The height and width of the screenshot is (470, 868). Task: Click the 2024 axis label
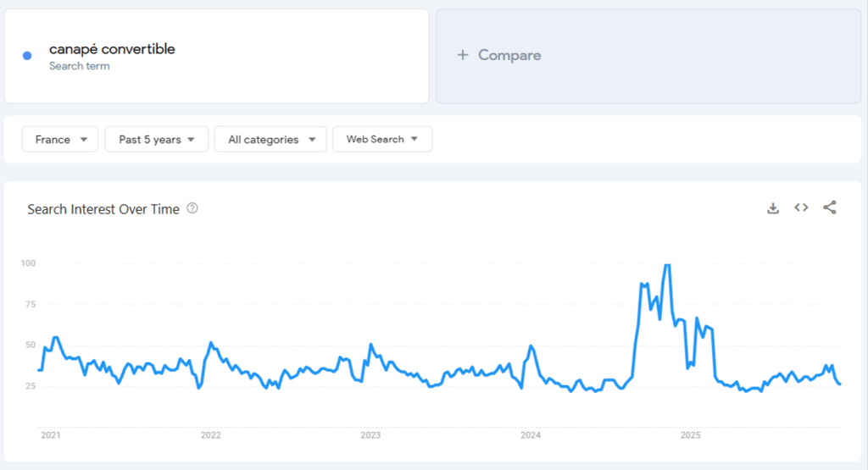531,435
